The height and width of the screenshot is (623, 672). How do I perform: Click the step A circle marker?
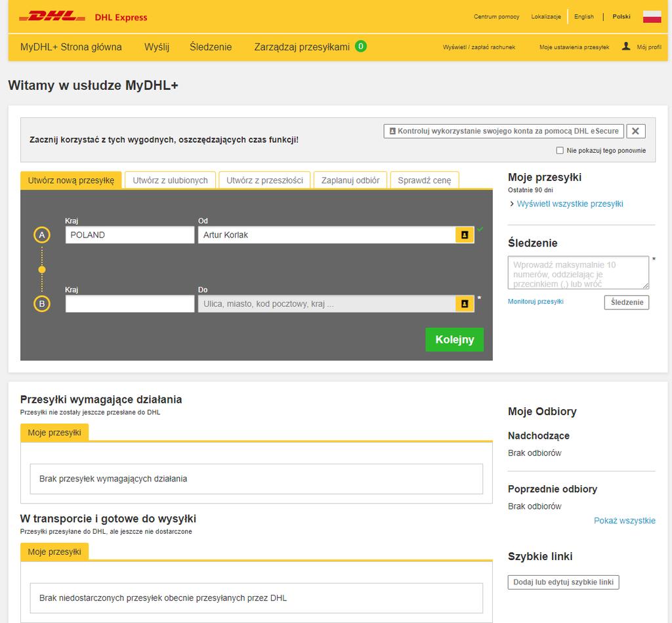[x=42, y=235]
